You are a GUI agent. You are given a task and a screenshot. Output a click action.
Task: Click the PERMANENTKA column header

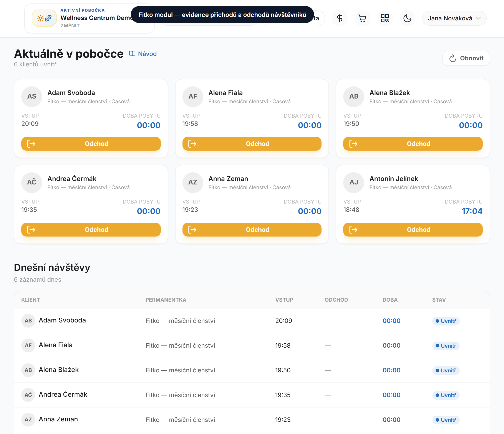[x=166, y=300]
